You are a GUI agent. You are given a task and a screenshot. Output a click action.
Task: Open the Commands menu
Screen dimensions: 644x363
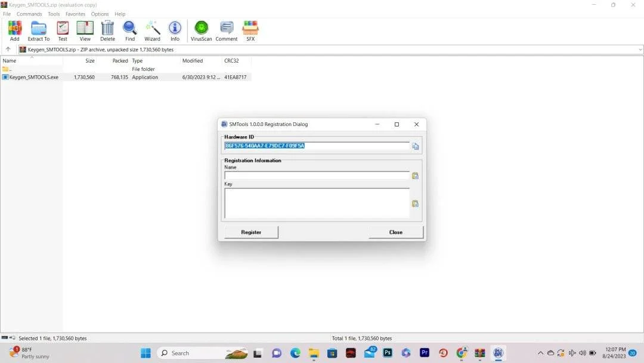(x=29, y=14)
